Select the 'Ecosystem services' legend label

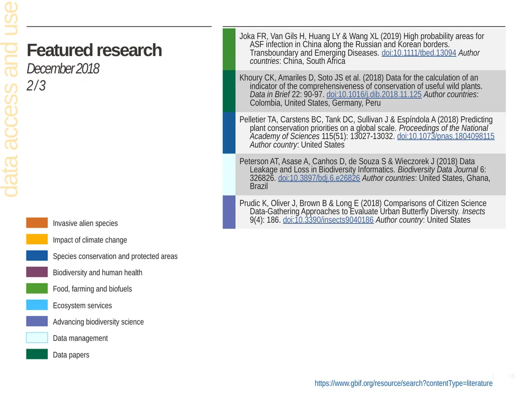(x=83, y=305)
